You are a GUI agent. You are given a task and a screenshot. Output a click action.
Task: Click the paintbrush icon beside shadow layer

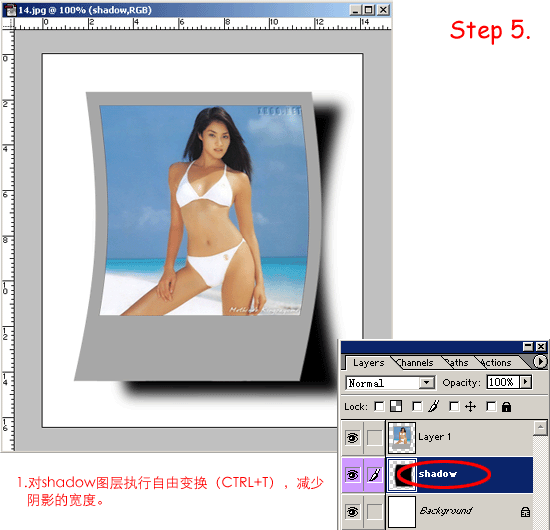pyautogui.click(x=374, y=475)
